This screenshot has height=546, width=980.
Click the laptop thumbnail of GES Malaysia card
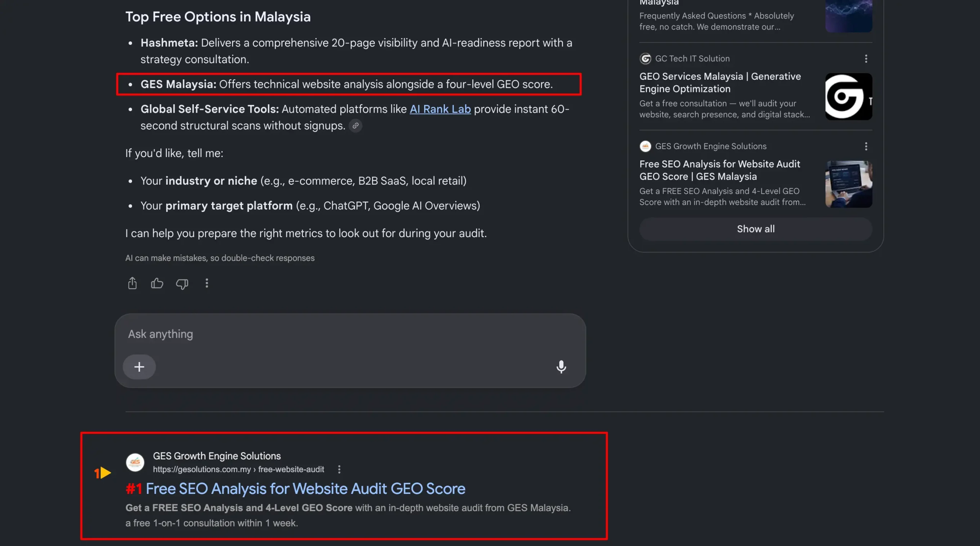click(849, 184)
